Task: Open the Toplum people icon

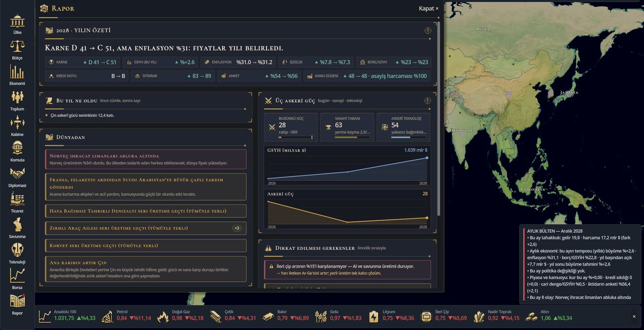Action: (17, 101)
